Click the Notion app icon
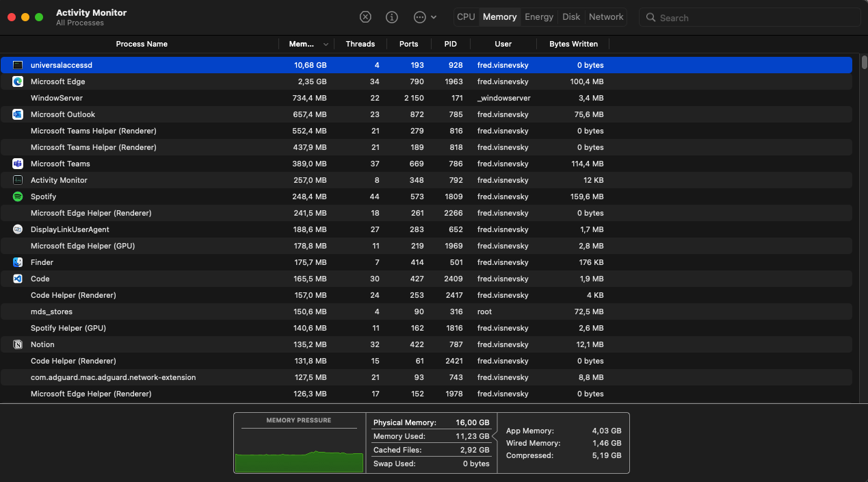The image size is (868, 482). (x=18, y=344)
